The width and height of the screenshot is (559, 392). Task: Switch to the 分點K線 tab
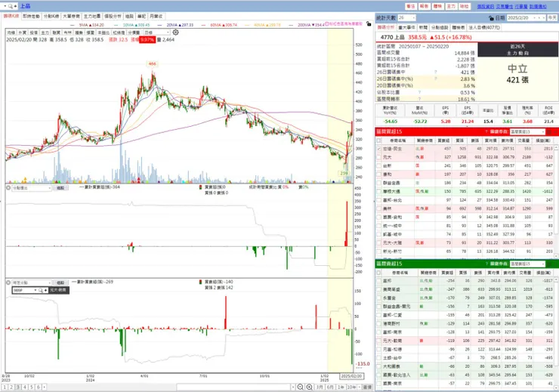[51, 17]
